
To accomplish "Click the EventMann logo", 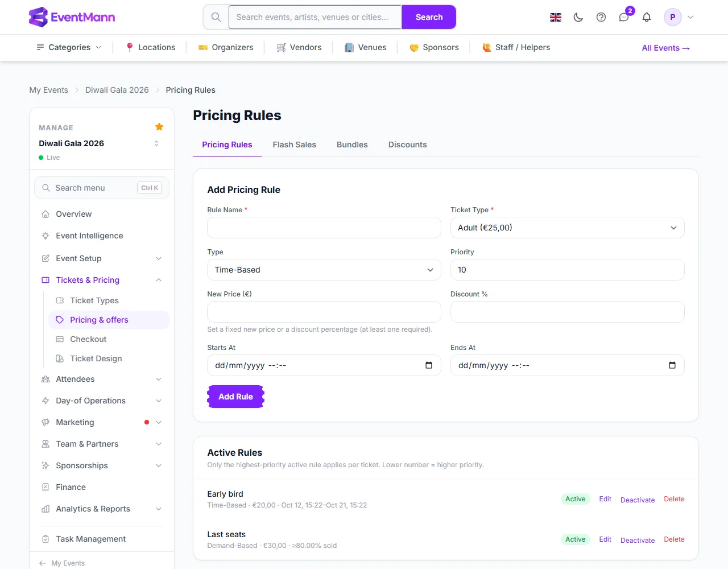I will point(72,17).
